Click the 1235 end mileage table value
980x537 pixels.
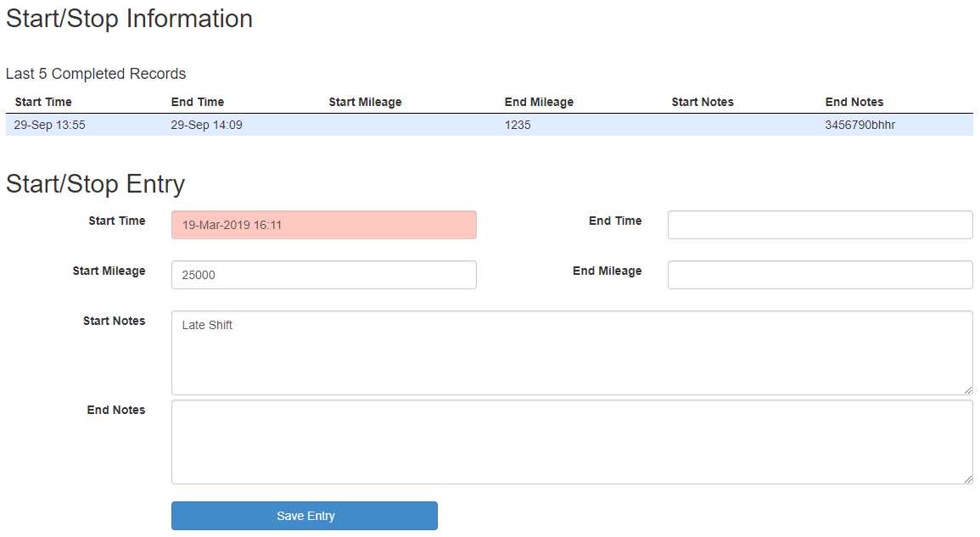pos(518,125)
